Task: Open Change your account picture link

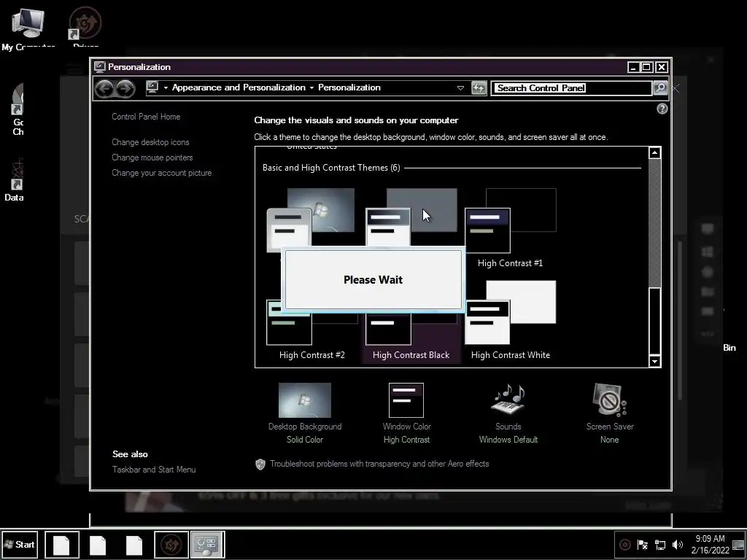Action: pyautogui.click(x=162, y=173)
